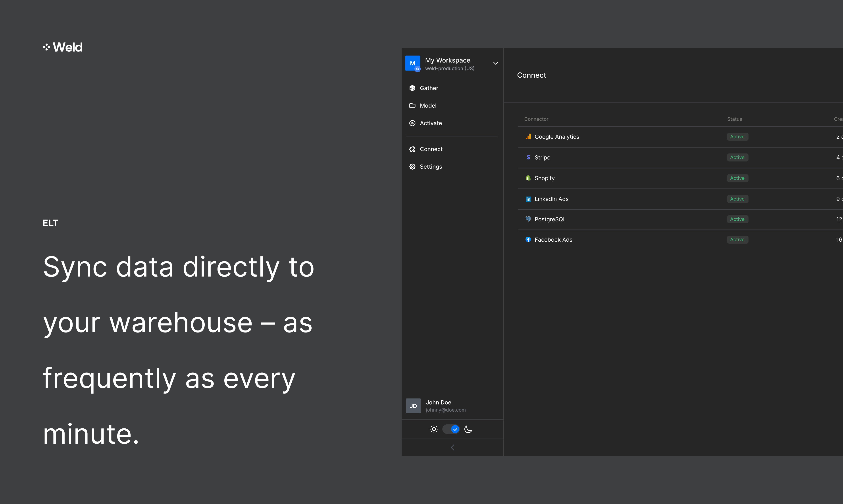This screenshot has width=843, height=504.
Task: Collapse the sidebar with left chevron
Action: click(x=452, y=448)
